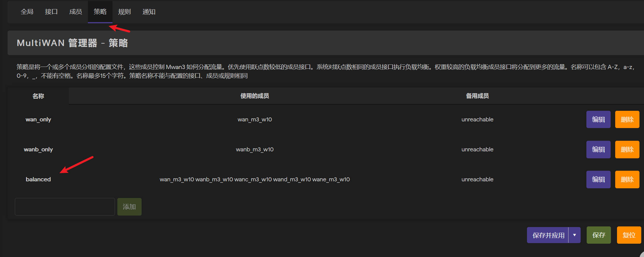Viewport: 644px width, 257px height.
Task: Edit the balanced policy
Action: [598, 180]
